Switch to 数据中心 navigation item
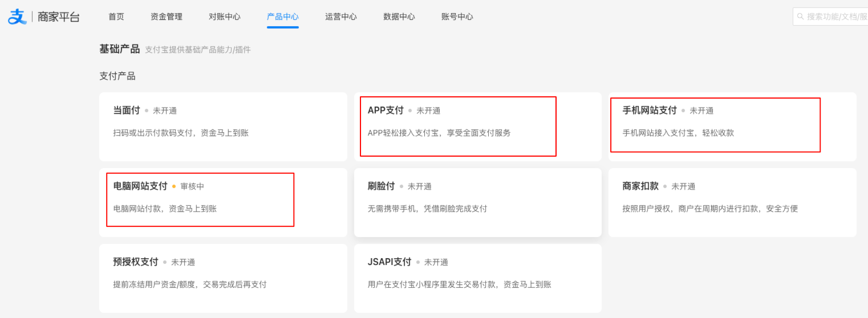The height and width of the screenshot is (318, 868). [399, 17]
